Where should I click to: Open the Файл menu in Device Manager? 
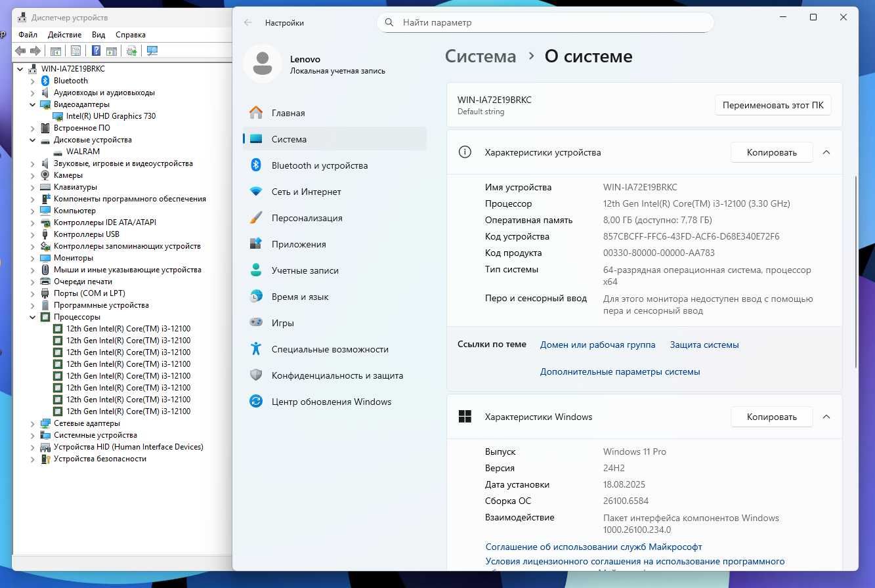28,35
